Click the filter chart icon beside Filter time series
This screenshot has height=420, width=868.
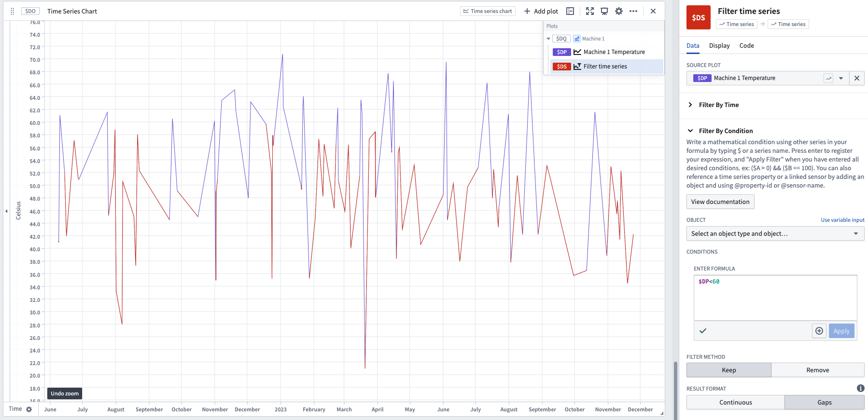577,67
